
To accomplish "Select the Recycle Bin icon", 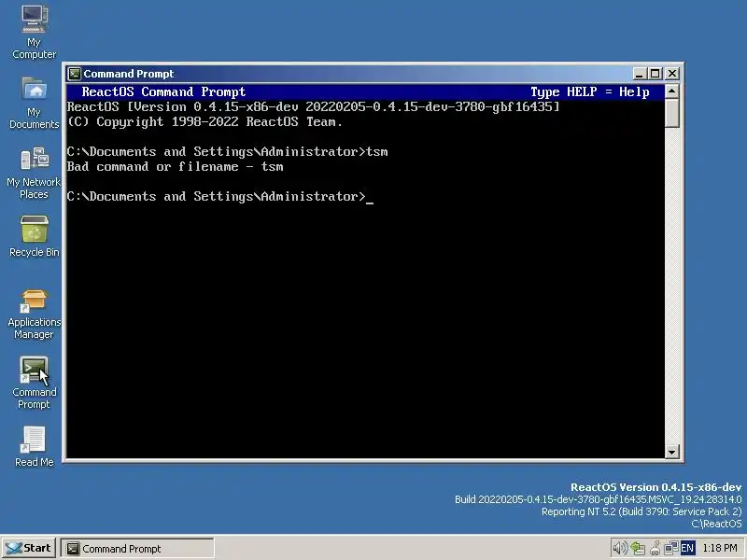I will point(34,236).
